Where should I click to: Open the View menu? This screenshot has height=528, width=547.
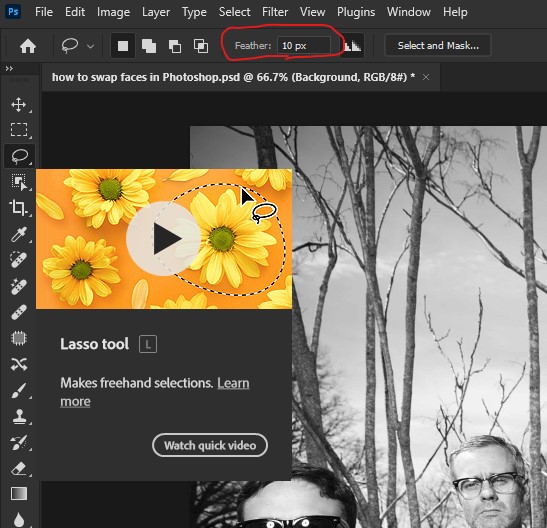click(312, 12)
